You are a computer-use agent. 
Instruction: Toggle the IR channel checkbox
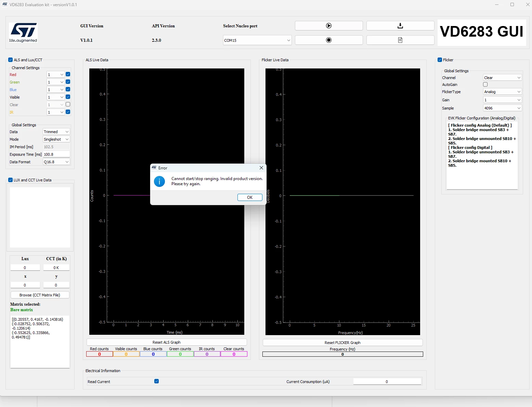point(68,112)
